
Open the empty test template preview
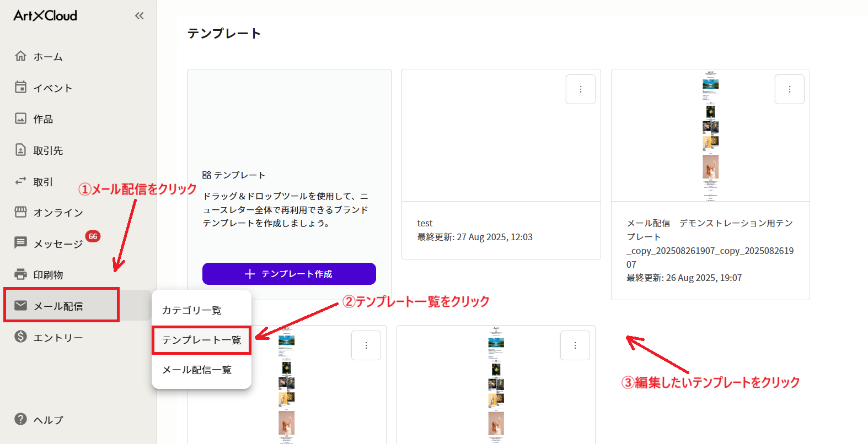pyautogui.click(x=501, y=136)
